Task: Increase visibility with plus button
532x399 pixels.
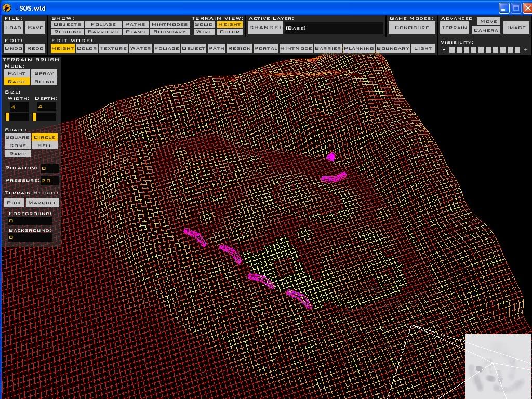Action: 526,50
